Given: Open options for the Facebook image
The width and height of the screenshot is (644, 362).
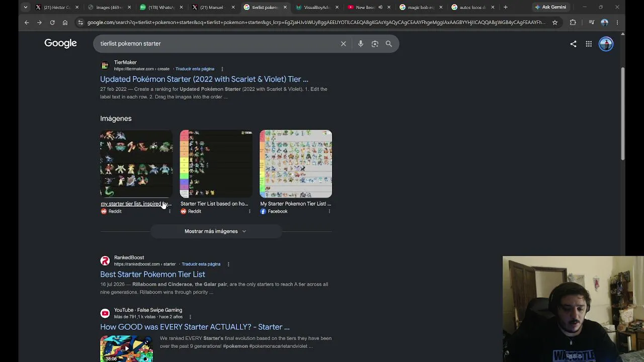Looking at the screenshot, I should (x=329, y=211).
